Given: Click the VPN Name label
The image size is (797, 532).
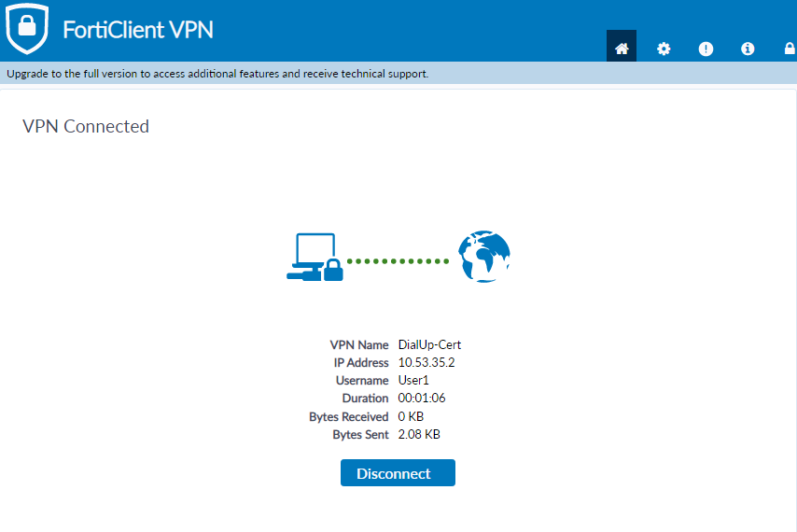Looking at the screenshot, I should [x=359, y=345].
